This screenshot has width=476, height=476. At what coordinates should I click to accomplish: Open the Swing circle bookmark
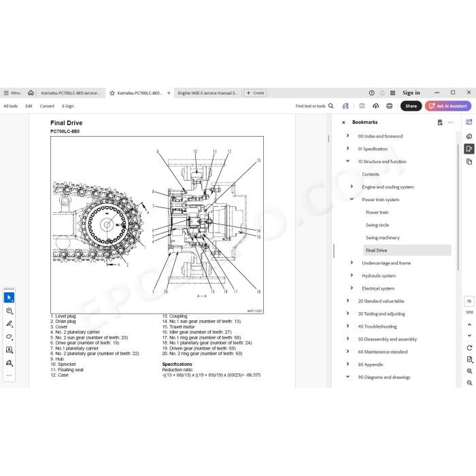(377, 225)
